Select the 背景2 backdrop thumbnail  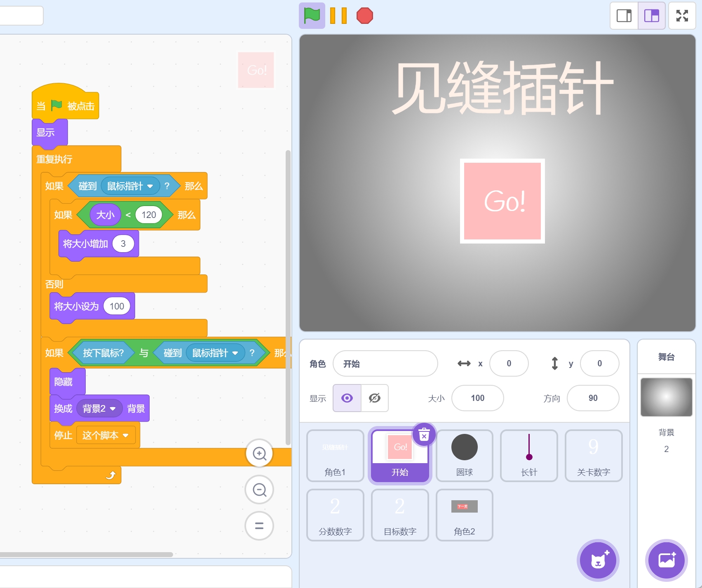(x=666, y=397)
